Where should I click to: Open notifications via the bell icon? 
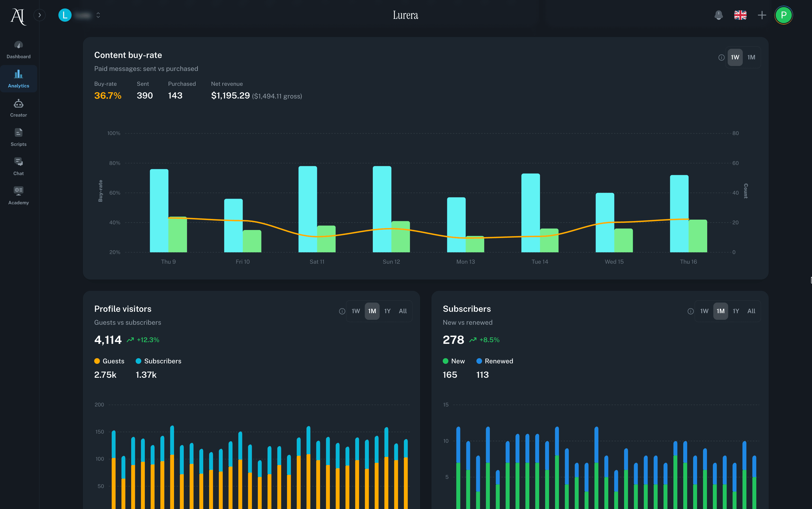coord(719,15)
